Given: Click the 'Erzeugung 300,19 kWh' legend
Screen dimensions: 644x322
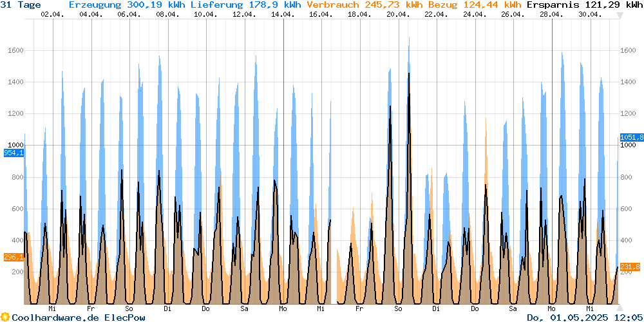Looking at the screenshot, I should click(x=126, y=5).
